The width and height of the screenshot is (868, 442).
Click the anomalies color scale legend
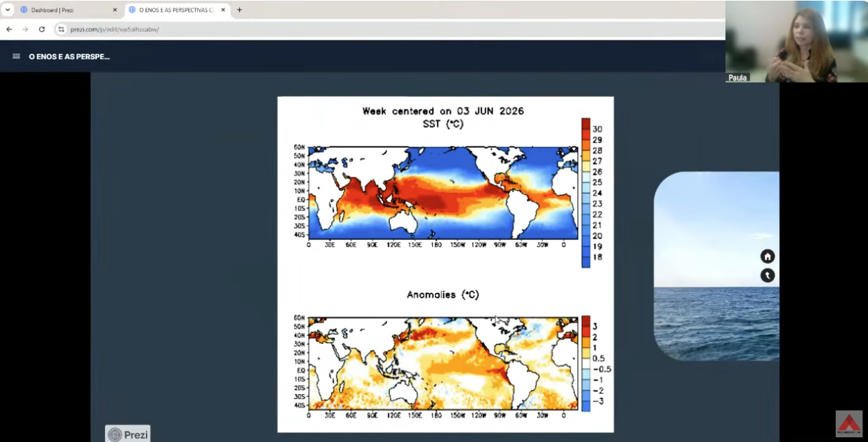pyautogui.click(x=586, y=363)
